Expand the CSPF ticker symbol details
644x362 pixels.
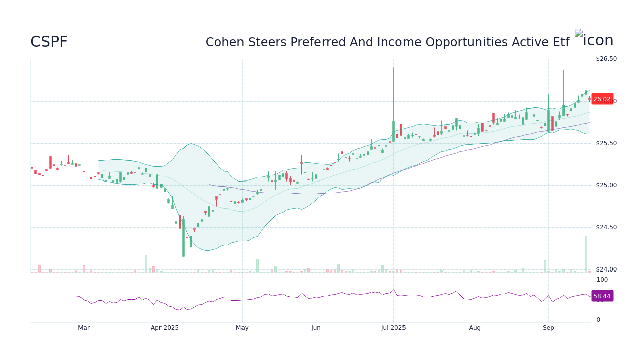[49, 42]
